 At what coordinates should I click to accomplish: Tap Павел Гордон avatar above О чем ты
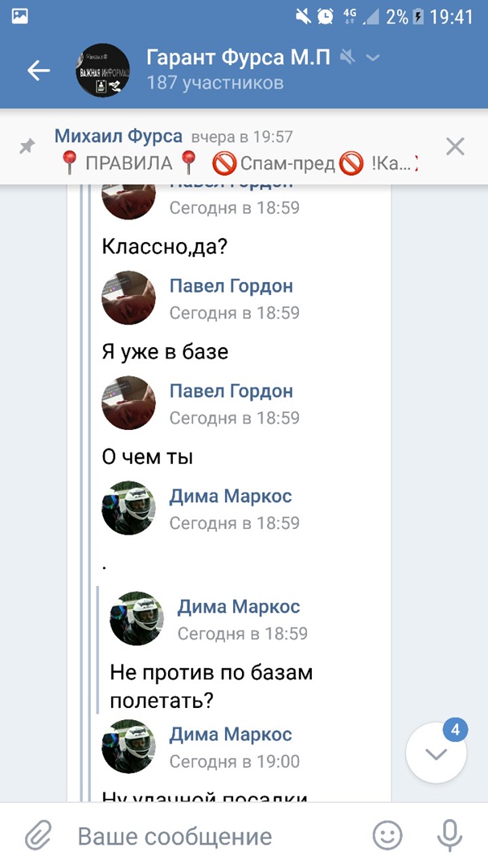pyautogui.click(x=129, y=403)
